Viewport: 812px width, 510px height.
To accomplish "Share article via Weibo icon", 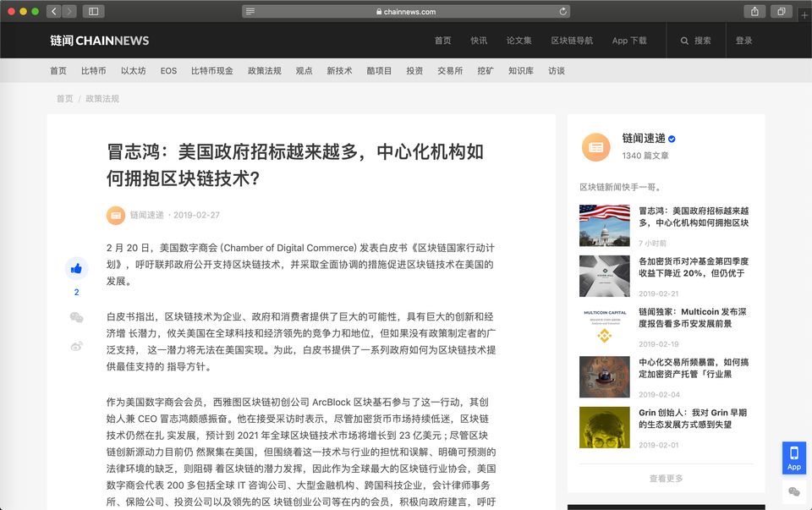I will pos(76,346).
